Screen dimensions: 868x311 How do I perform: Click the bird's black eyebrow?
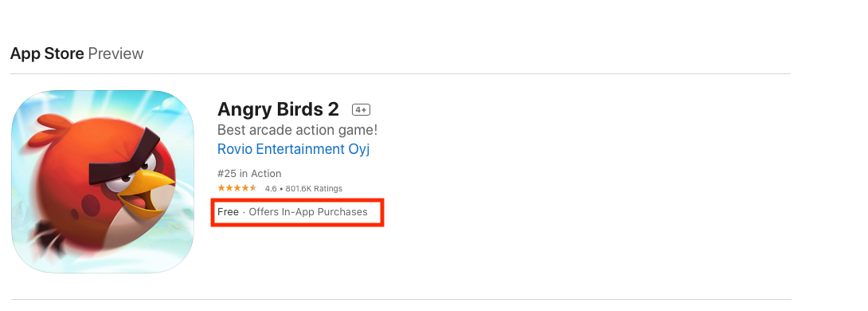click(123, 155)
